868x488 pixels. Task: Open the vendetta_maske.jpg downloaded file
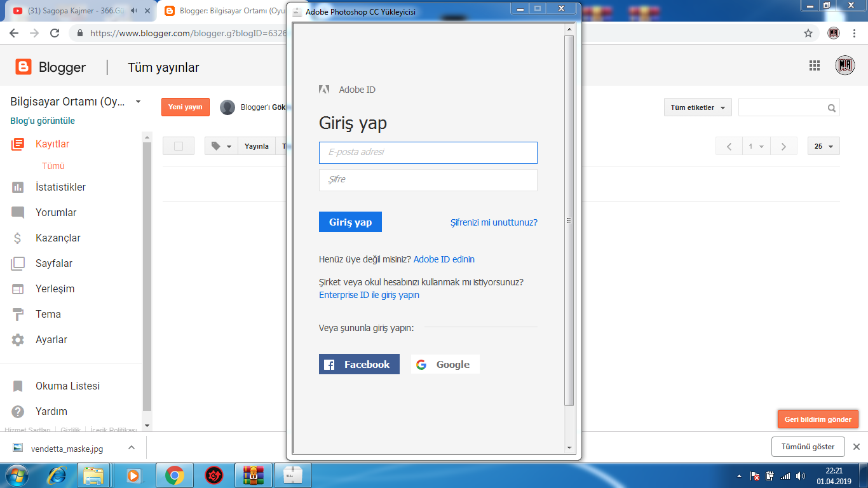[67, 448]
